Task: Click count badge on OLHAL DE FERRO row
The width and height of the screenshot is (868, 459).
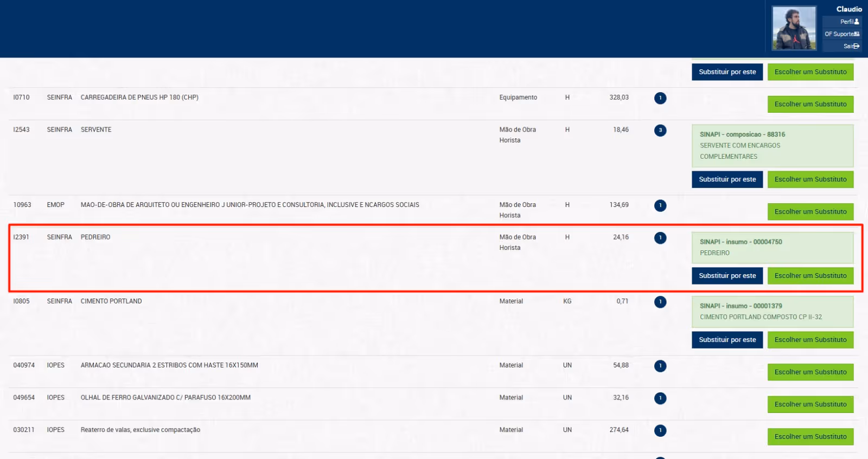Action: pyautogui.click(x=660, y=398)
